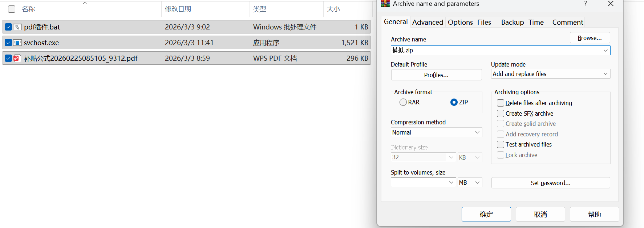Open the Compression method dropdown
Screen dimensions: 644x228
(436, 132)
